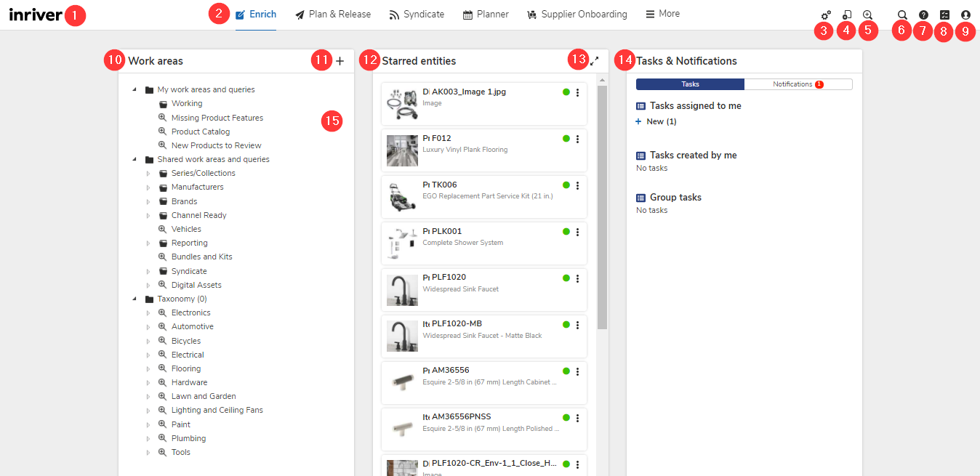The width and height of the screenshot is (980, 476).
Task: Open Bundles and Kits query
Action: [x=202, y=257]
